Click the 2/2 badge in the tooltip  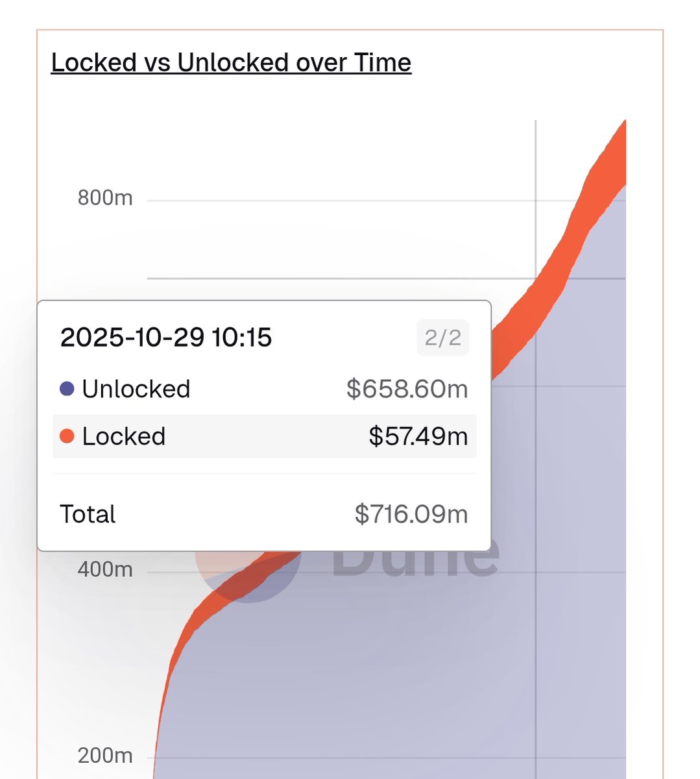point(442,338)
